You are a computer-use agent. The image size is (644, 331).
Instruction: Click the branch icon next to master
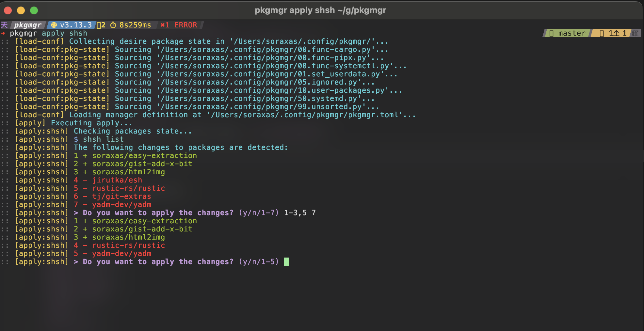pyautogui.click(x=551, y=33)
